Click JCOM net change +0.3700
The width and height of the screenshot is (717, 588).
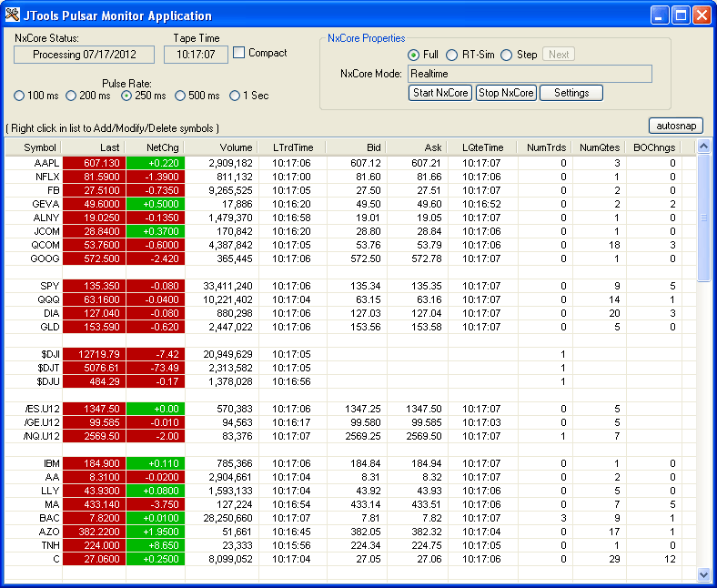click(x=156, y=231)
